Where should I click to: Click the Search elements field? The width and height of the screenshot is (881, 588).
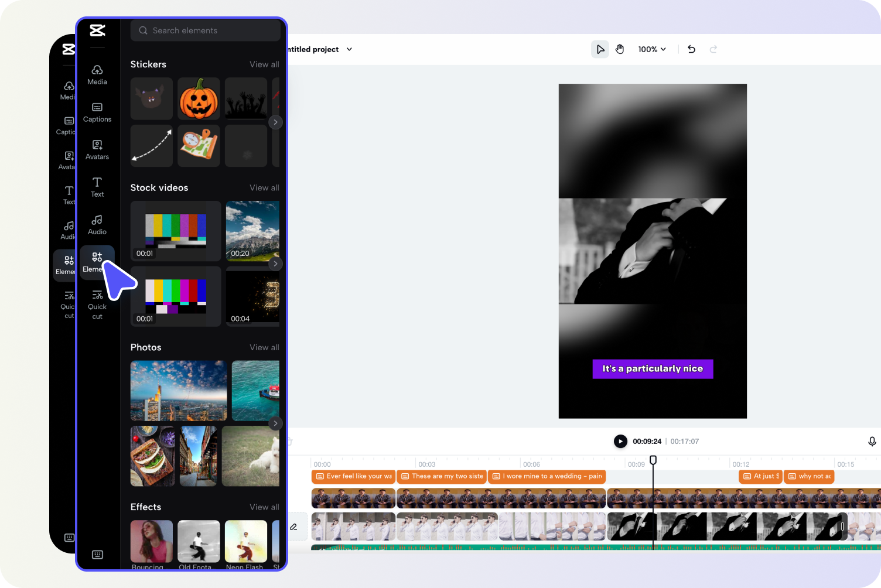pos(205,30)
